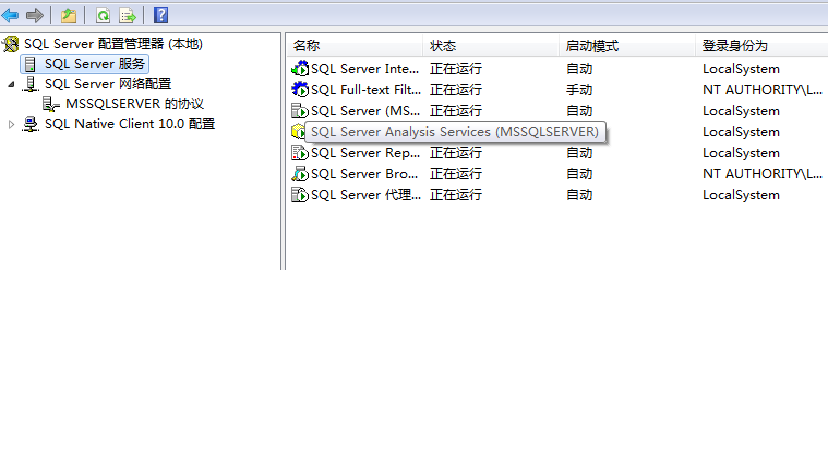Viewport: 828px width, 460px height.
Task: Select MSSQLSERVER 的协议 tree item
Action: coord(135,104)
